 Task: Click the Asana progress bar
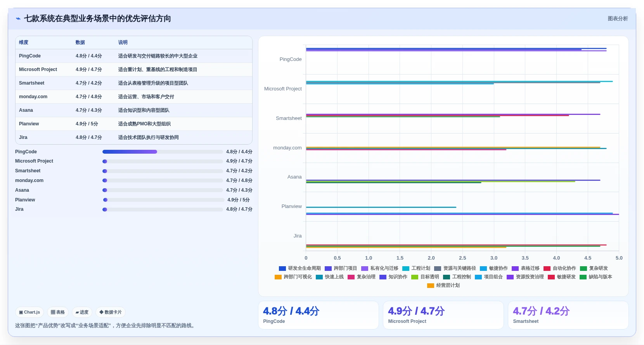click(163, 190)
